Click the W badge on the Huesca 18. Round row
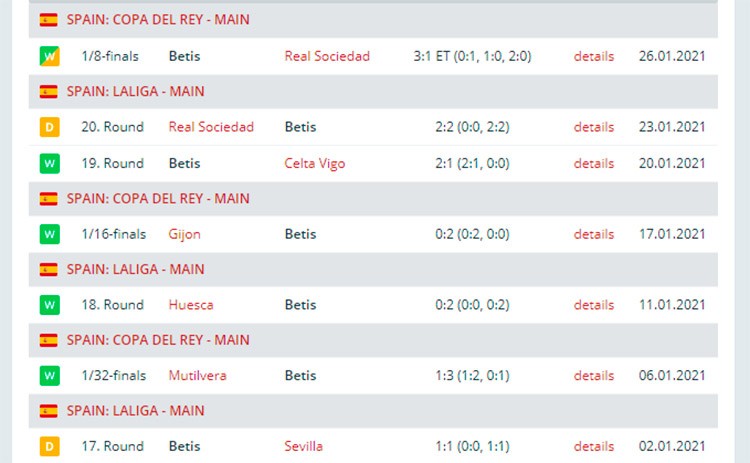750x463 pixels. click(49, 305)
